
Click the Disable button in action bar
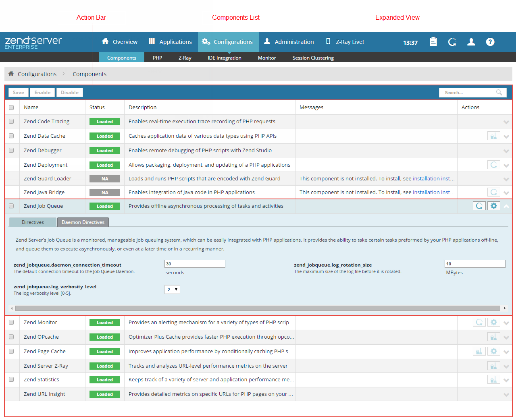point(70,93)
